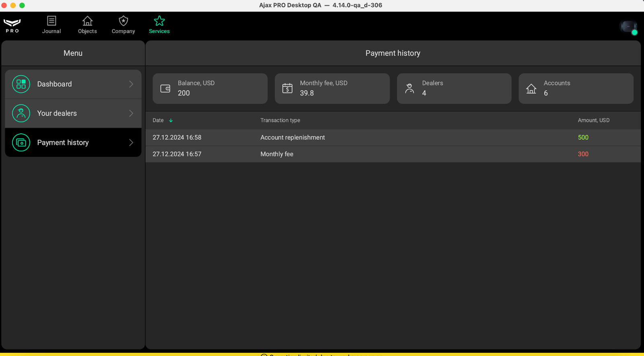The height and width of the screenshot is (356, 644).
Task: Select the Account replenishment transaction row
Action: pyautogui.click(x=392, y=138)
